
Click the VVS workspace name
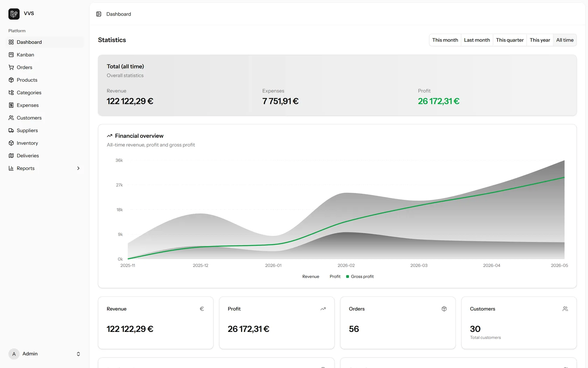point(29,13)
